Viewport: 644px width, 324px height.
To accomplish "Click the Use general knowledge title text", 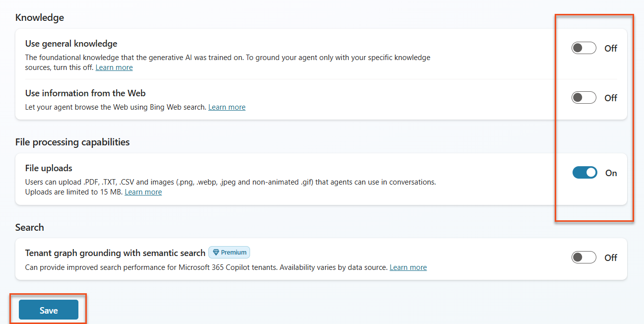I will coord(71,44).
